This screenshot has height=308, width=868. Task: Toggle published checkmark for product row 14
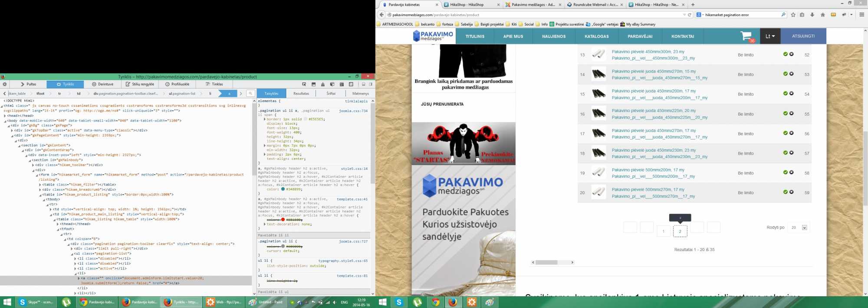tap(786, 74)
